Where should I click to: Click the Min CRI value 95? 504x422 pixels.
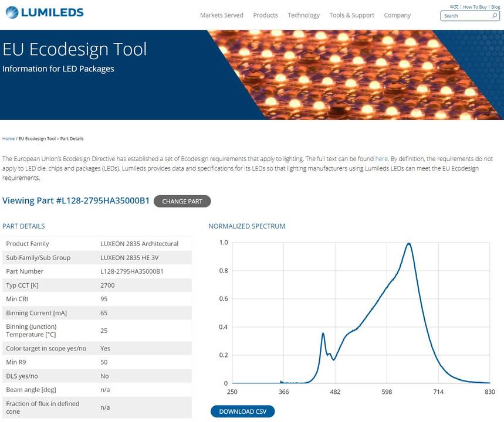[x=104, y=299]
